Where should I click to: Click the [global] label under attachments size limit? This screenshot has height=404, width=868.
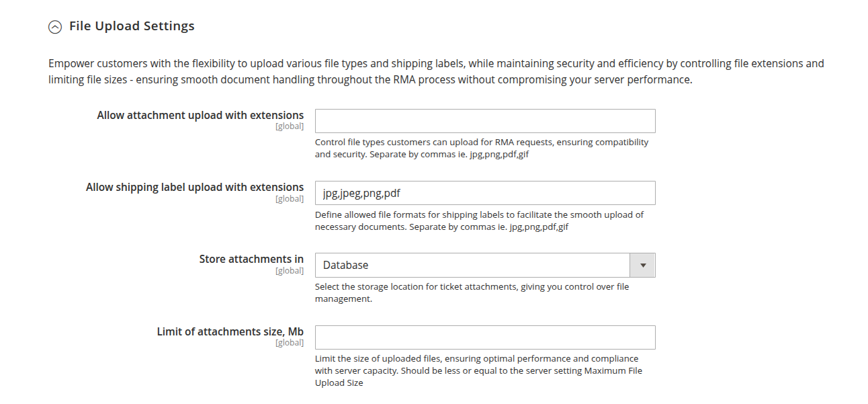290,342
